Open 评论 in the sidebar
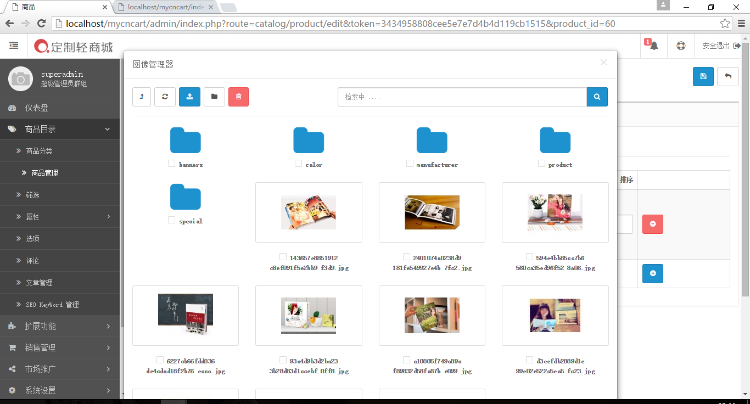Screen dimensions: 750x404 pyautogui.click(x=60, y=261)
